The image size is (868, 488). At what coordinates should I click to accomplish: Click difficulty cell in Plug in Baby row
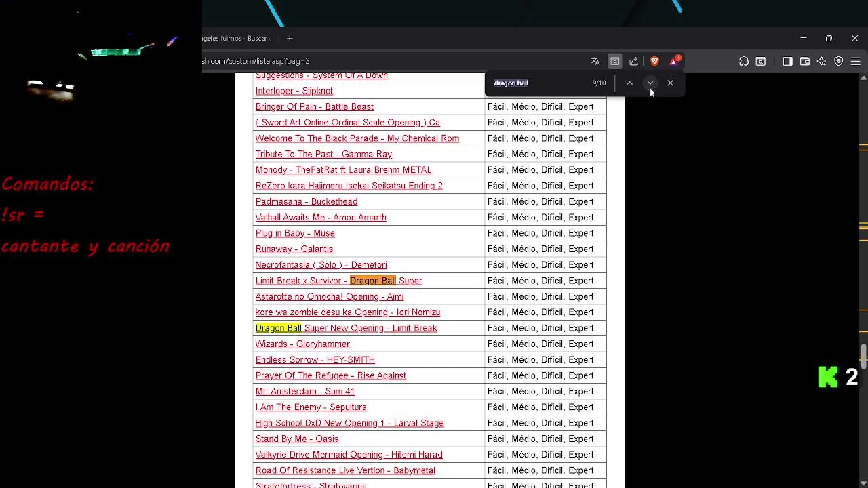(x=545, y=233)
